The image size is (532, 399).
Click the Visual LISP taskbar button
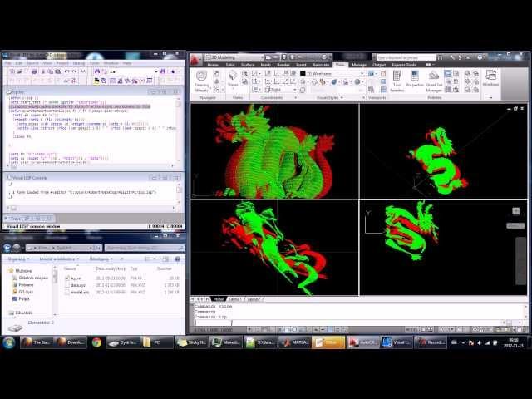tap(396, 342)
